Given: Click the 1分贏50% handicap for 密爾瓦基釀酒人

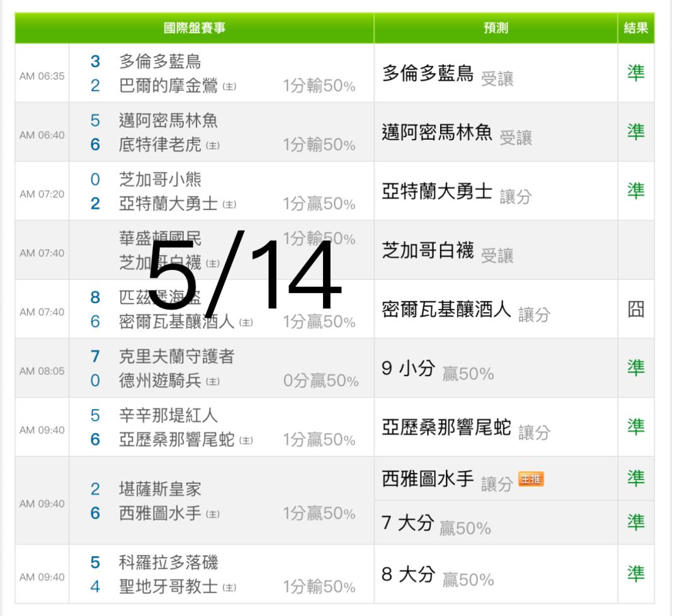Looking at the screenshot, I should (x=319, y=322).
